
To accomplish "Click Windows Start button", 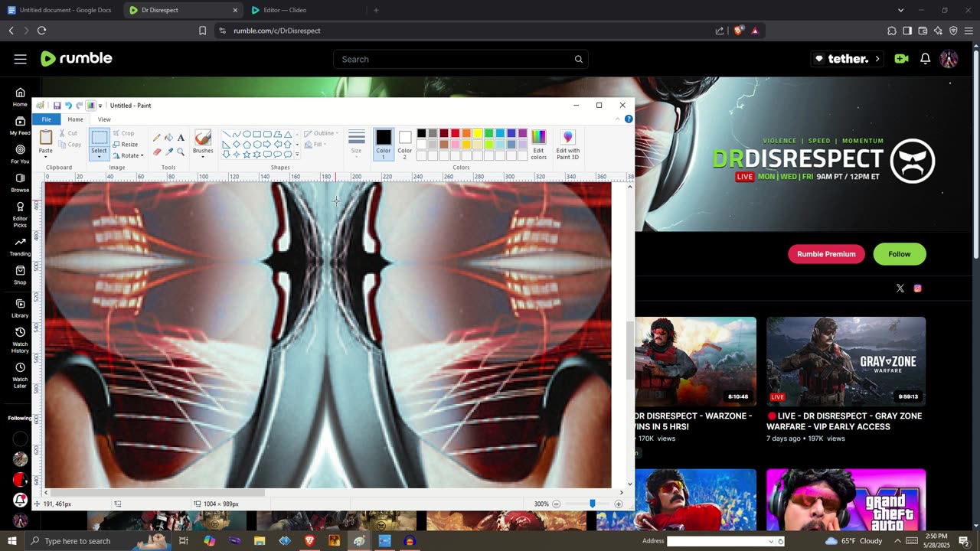I will coord(11,541).
